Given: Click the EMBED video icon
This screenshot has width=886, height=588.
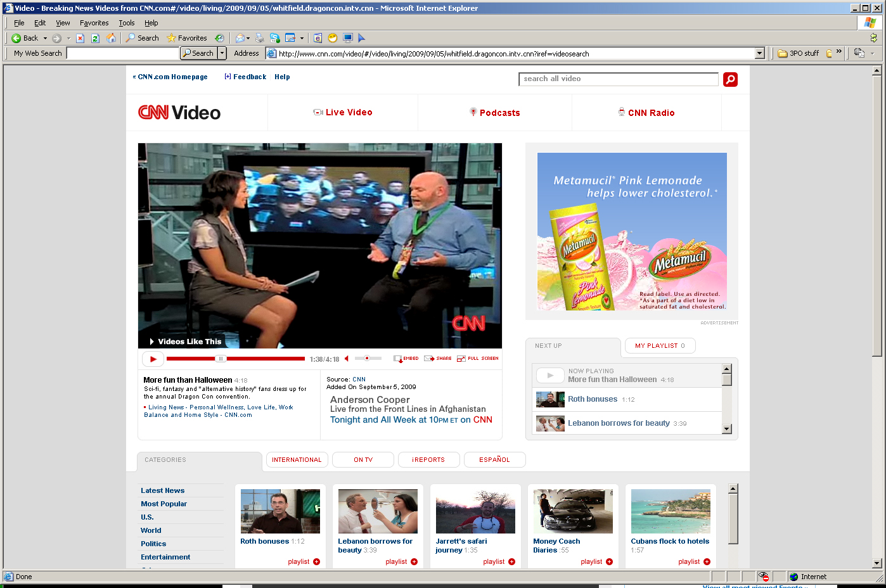Looking at the screenshot, I should (406, 359).
